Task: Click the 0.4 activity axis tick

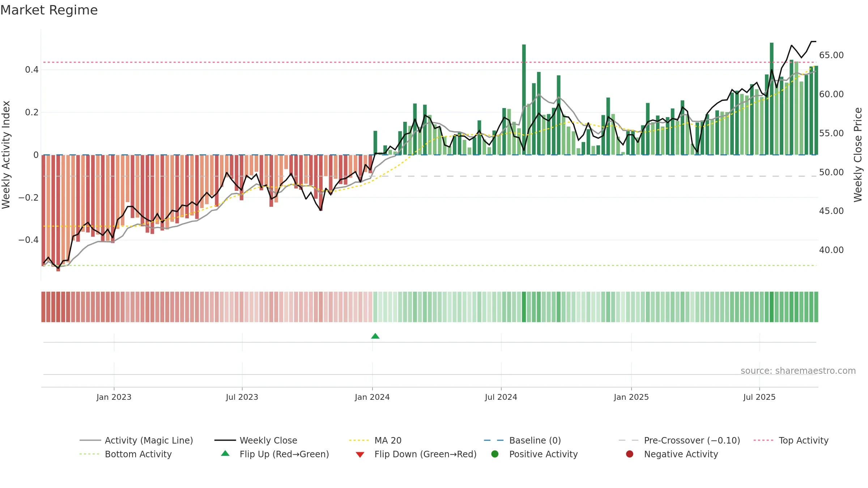Action: point(32,70)
